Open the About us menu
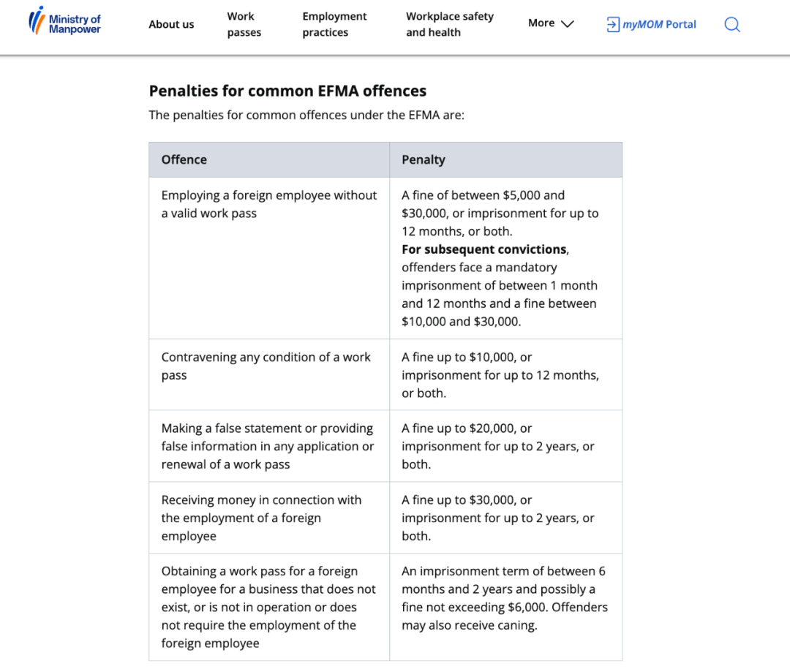The width and height of the screenshot is (790, 672). pos(171,24)
